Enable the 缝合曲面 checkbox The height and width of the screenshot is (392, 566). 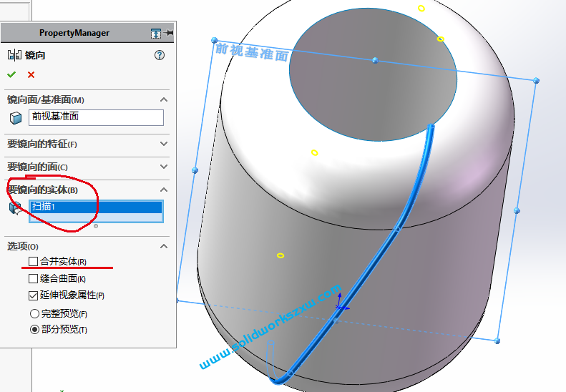(33, 279)
